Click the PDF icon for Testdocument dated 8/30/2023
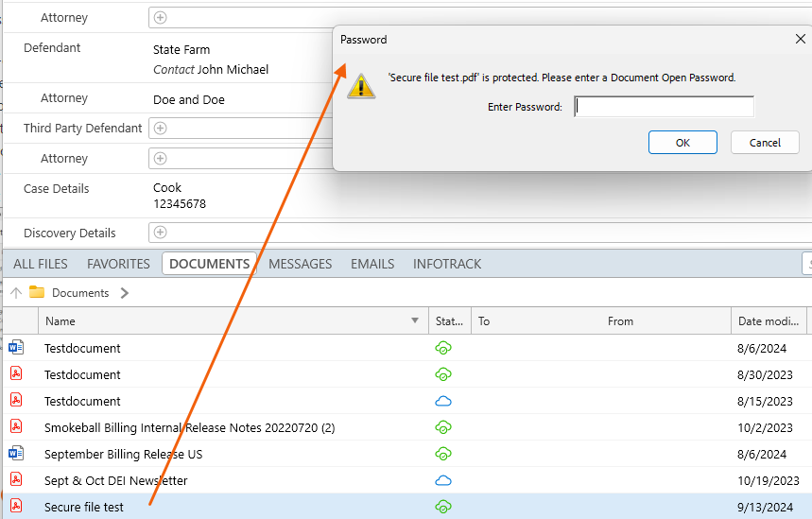The width and height of the screenshot is (812, 519). [16, 373]
